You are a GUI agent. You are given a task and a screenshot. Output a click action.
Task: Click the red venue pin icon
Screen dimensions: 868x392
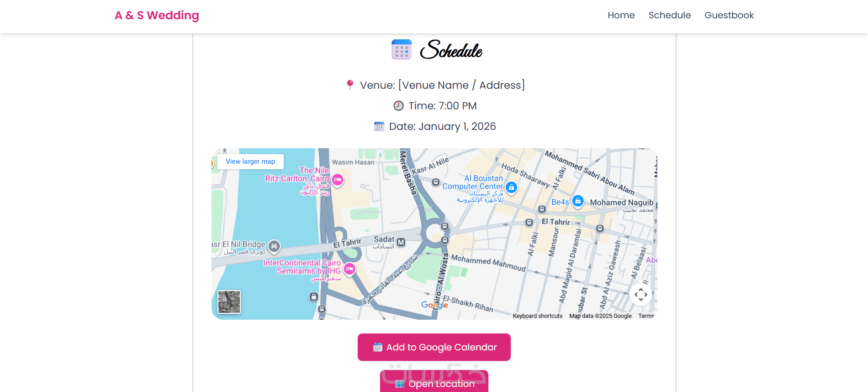pyautogui.click(x=350, y=85)
